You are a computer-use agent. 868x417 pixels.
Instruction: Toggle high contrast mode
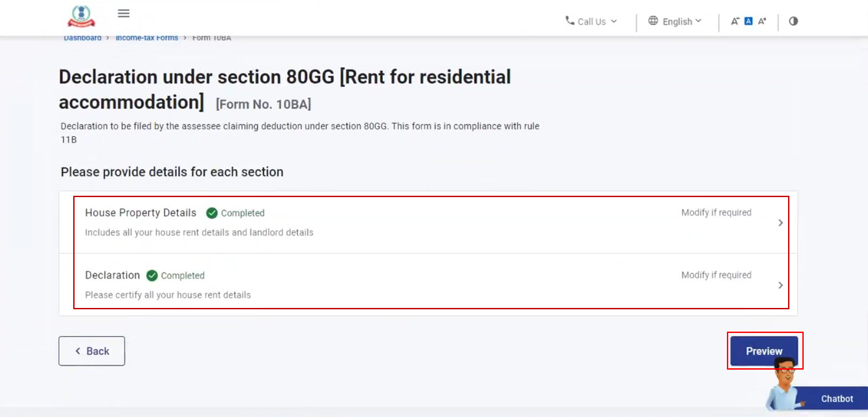tap(793, 21)
